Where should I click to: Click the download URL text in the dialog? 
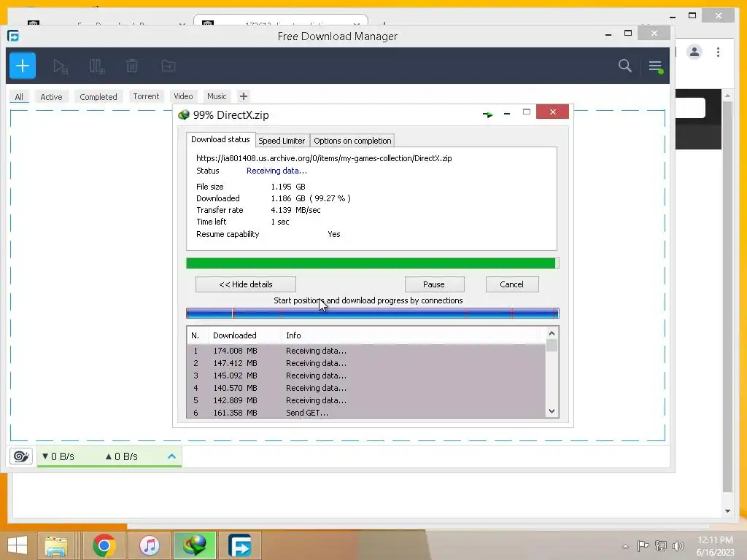click(x=324, y=158)
